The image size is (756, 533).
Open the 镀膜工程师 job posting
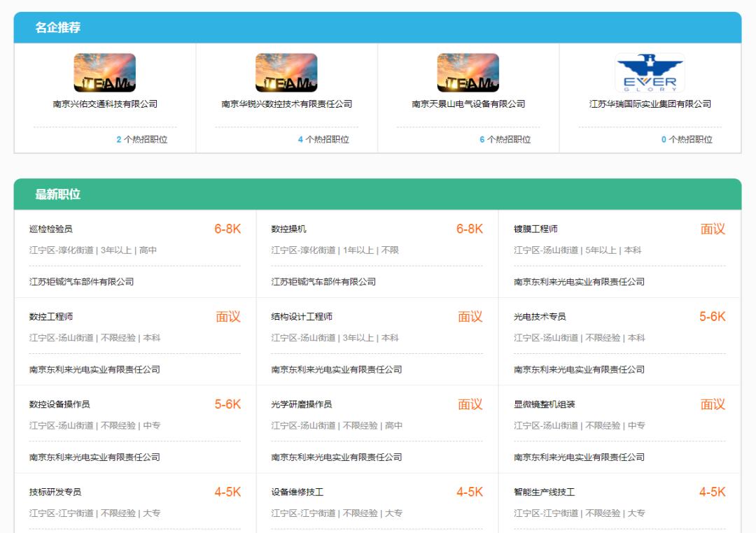pos(535,229)
